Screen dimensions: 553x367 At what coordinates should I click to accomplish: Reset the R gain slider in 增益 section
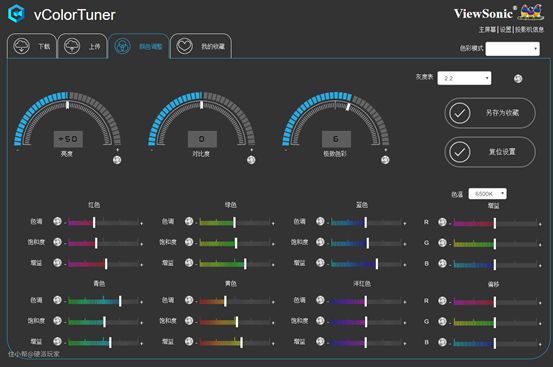pos(442,222)
